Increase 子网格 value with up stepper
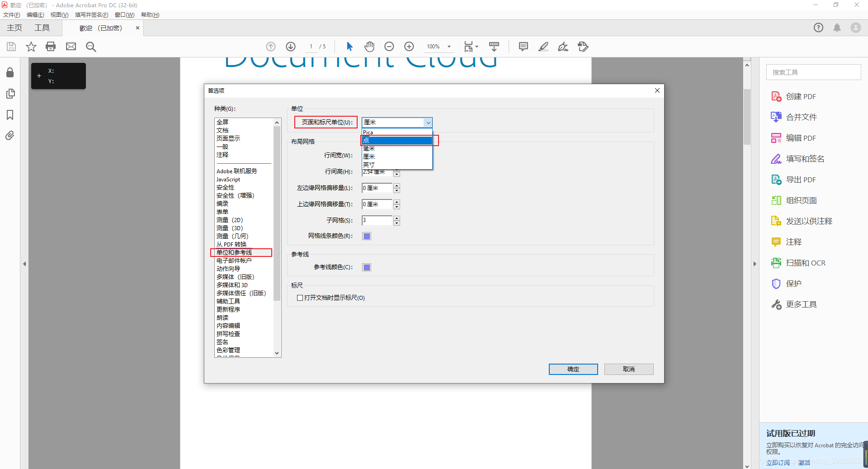 point(396,218)
